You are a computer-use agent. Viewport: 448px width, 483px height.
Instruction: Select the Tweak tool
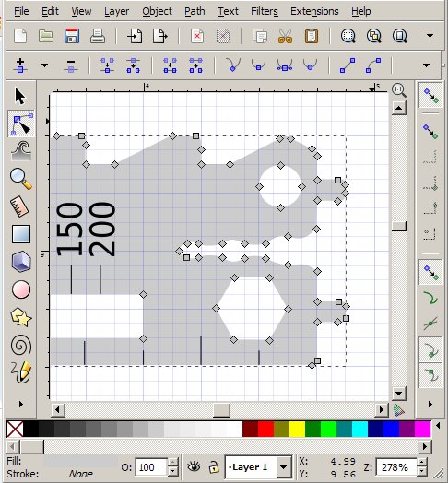point(21,150)
